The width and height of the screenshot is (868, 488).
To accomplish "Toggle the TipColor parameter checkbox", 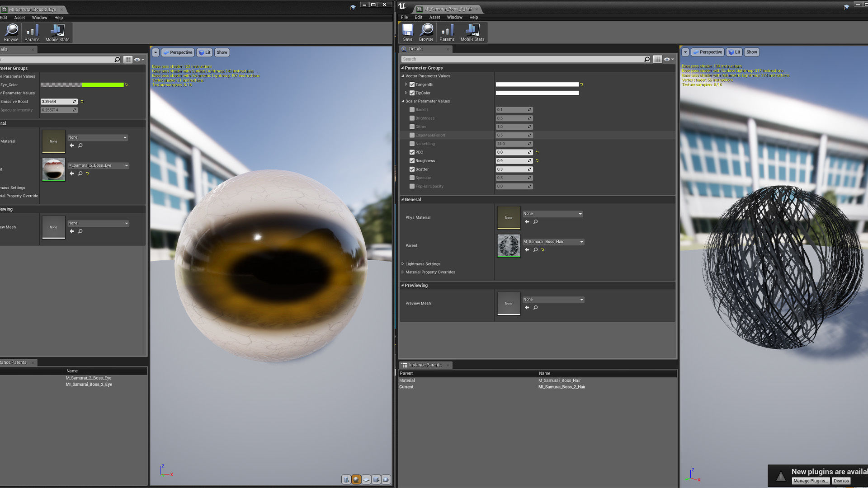I will pyautogui.click(x=412, y=93).
